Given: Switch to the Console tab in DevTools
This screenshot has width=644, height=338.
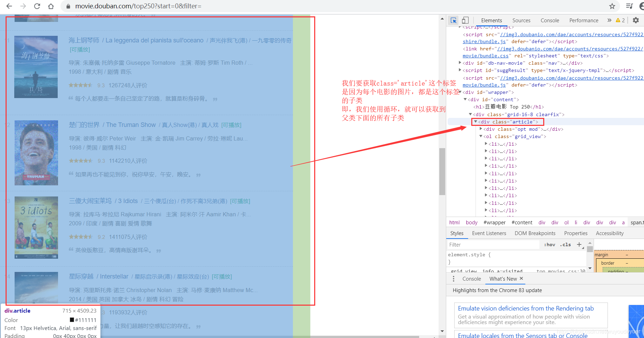Looking at the screenshot, I should (x=550, y=21).
